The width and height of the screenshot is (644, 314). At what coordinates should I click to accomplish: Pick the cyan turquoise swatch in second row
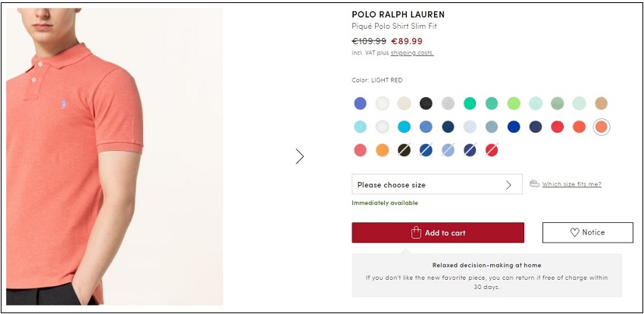[404, 127]
